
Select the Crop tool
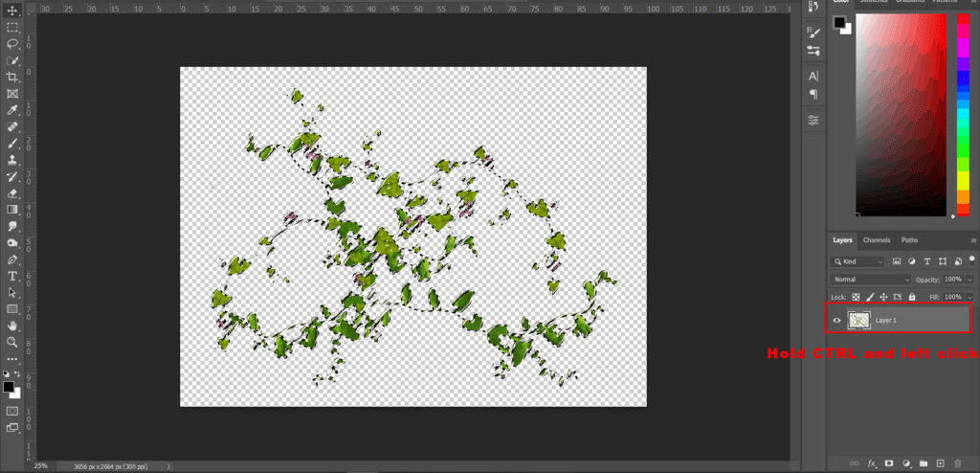(x=11, y=77)
